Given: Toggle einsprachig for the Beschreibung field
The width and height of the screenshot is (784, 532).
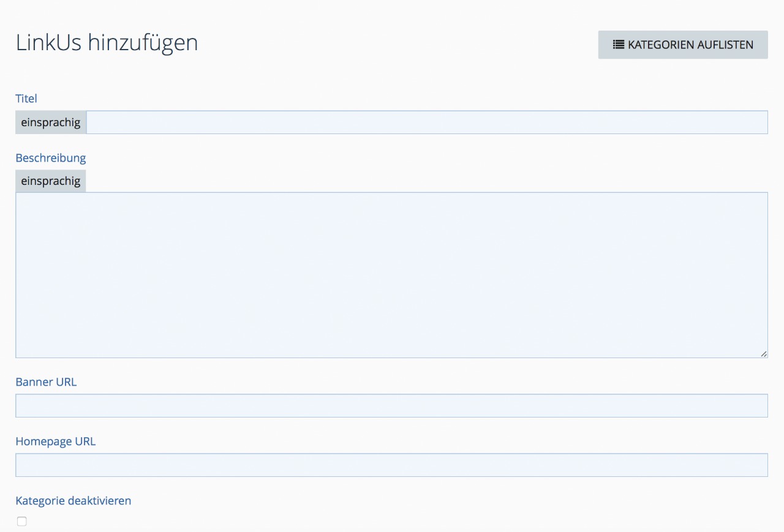Looking at the screenshot, I should 51,181.
